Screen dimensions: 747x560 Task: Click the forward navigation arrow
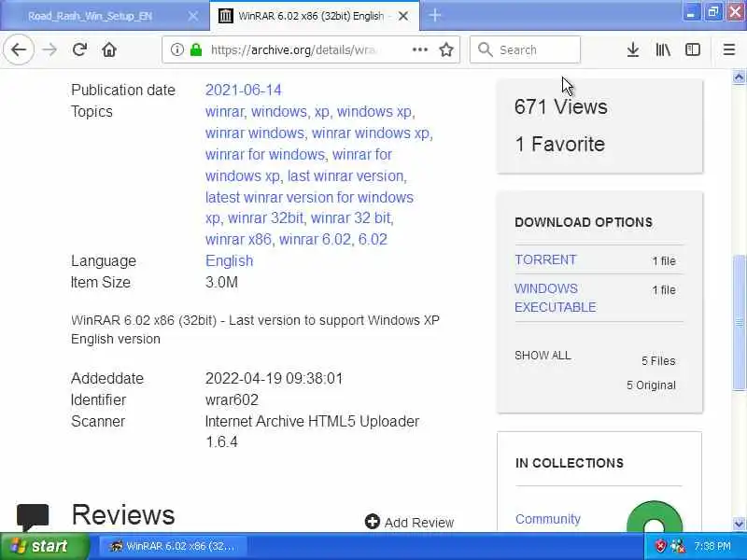(x=49, y=49)
